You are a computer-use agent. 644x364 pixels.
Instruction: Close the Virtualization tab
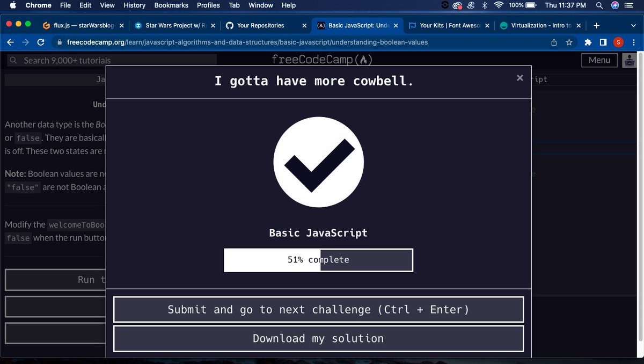(578, 25)
